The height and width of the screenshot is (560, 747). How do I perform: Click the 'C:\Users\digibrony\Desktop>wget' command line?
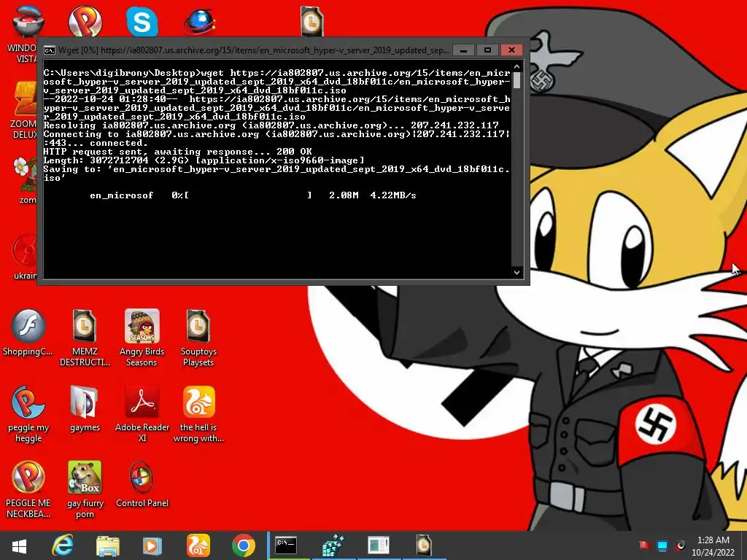[x=276, y=82]
